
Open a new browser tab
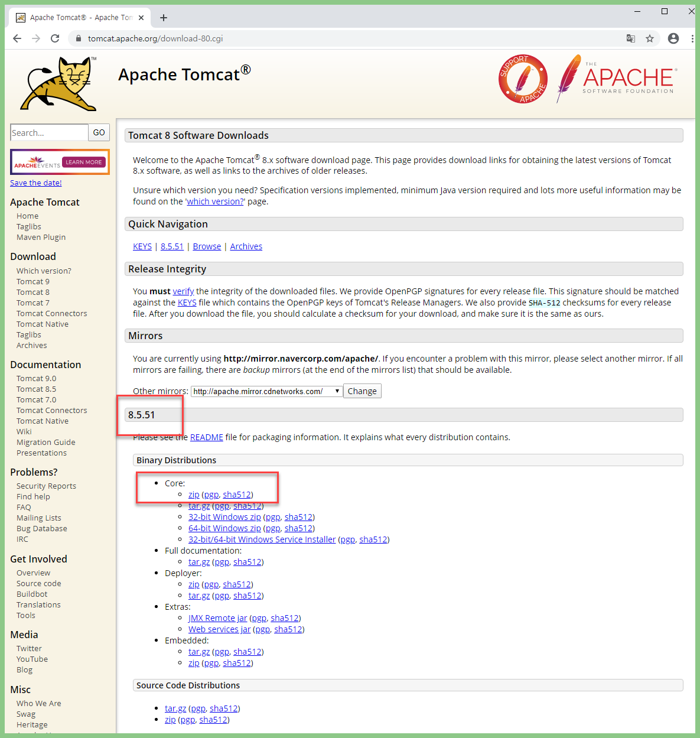pyautogui.click(x=164, y=18)
